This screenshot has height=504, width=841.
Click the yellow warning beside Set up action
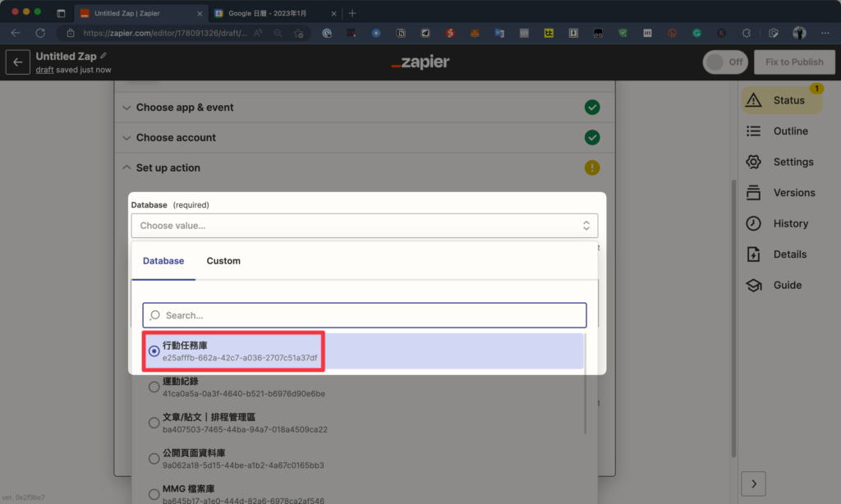point(592,167)
